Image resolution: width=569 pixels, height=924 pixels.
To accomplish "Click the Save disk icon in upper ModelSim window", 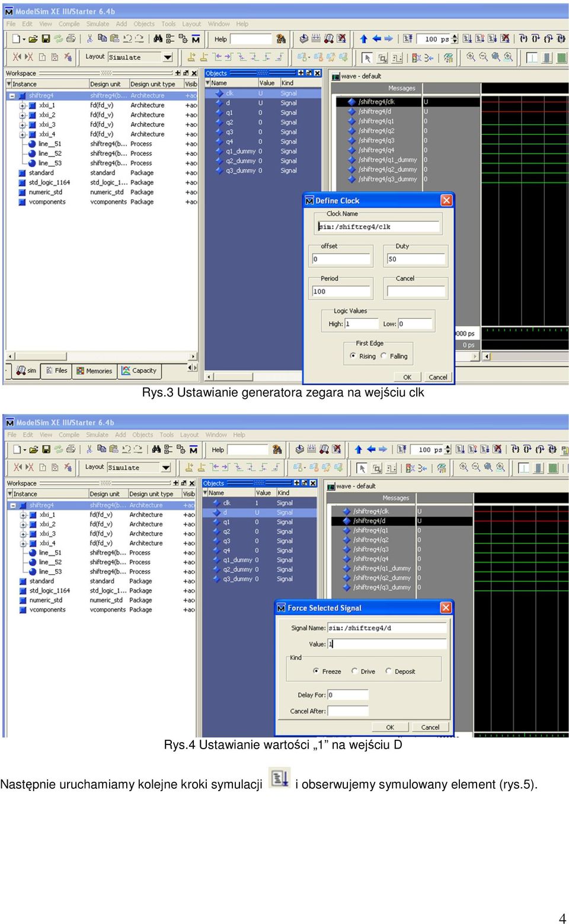I will (x=46, y=39).
